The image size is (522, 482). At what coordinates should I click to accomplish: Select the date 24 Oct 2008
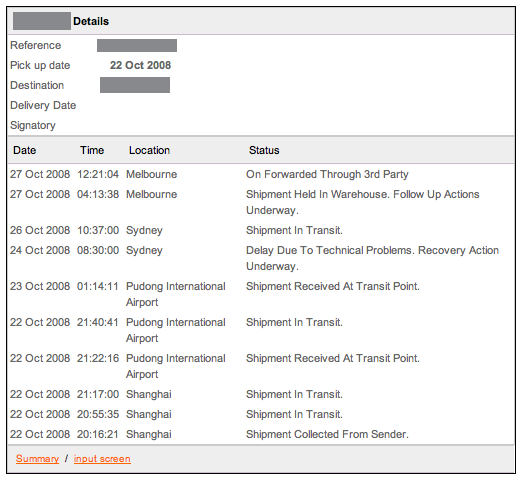(x=40, y=250)
